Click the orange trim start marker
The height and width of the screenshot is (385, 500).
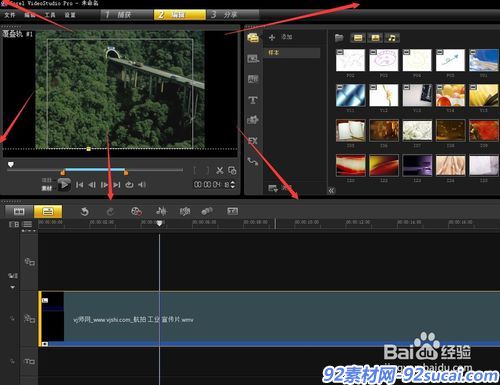tap(63, 172)
